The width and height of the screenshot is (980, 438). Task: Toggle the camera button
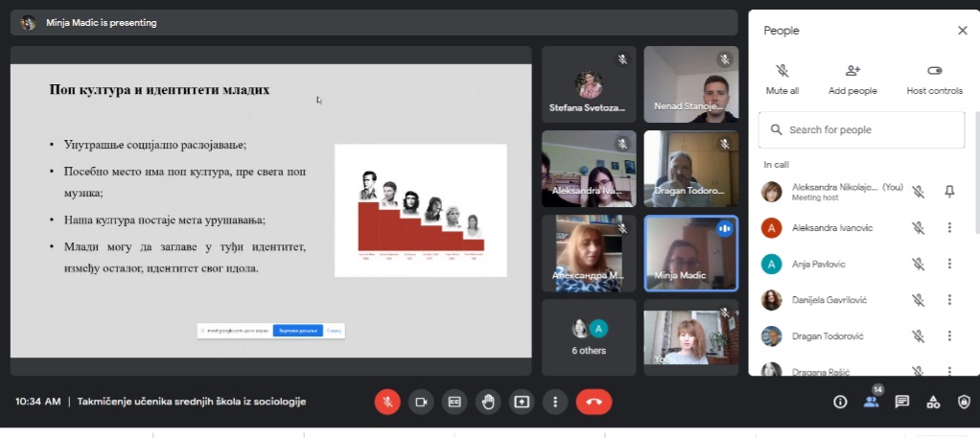(x=420, y=402)
